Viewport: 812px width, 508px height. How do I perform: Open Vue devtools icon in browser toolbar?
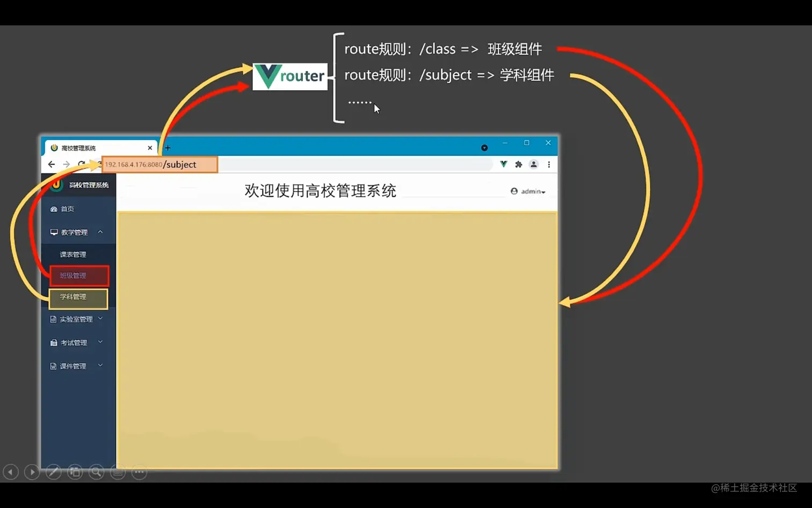point(504,164)
